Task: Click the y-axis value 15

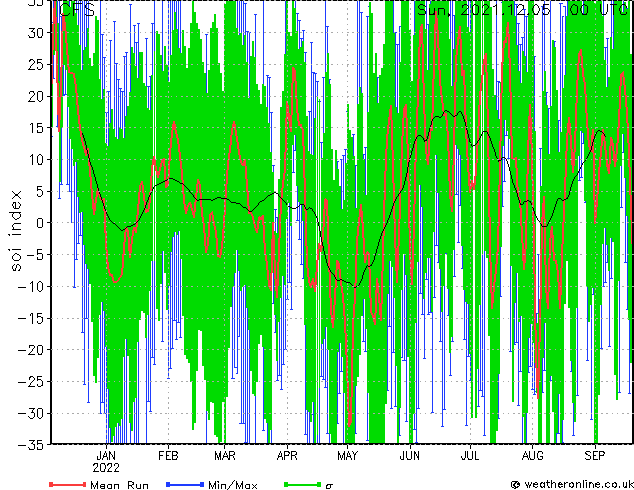Action: 35,128
